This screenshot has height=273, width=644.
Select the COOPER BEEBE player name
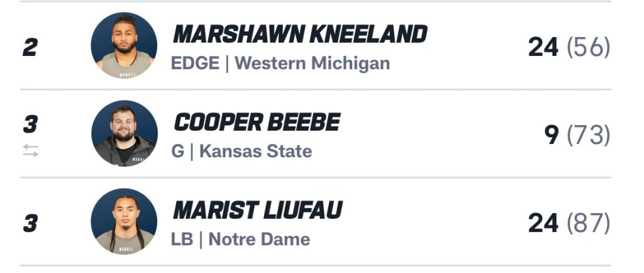coord(257,123)
